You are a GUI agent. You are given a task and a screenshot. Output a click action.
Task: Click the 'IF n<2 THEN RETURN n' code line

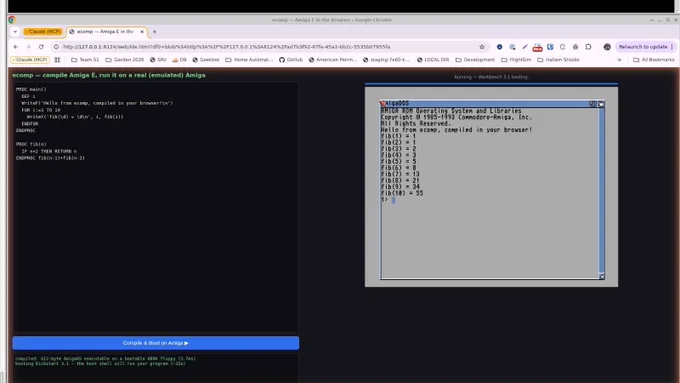point(49,151)
